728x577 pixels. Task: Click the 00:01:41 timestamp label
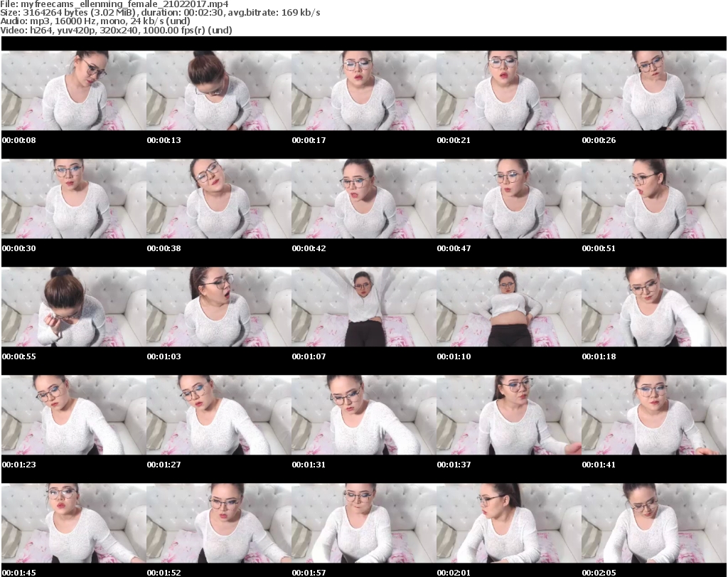599,465
